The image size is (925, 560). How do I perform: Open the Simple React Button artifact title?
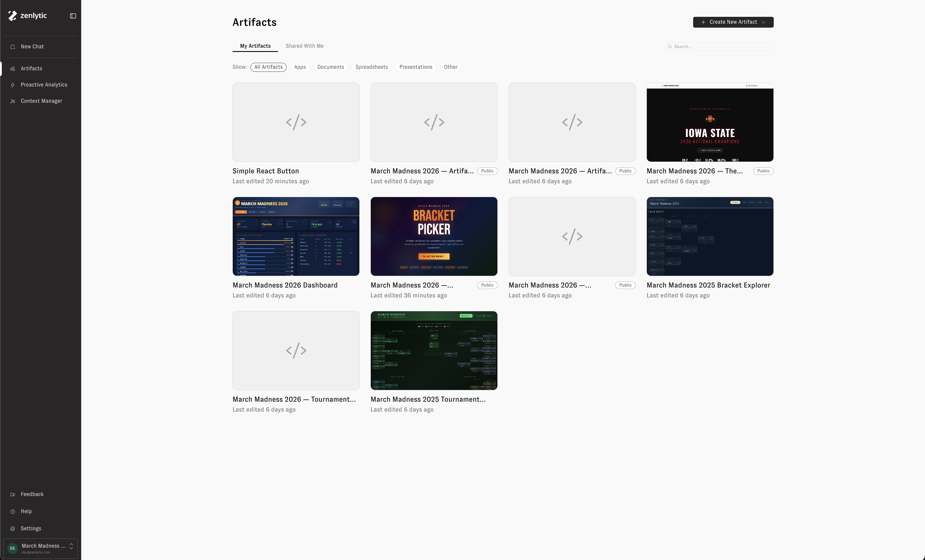click(266, 171)
